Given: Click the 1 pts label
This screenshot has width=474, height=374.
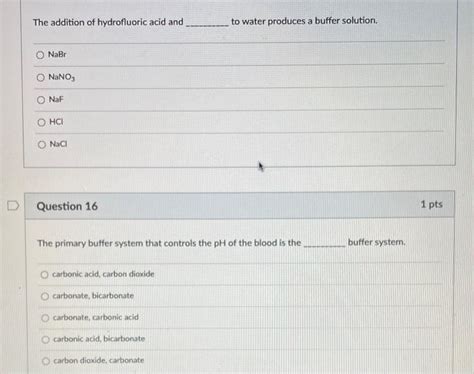Looking at the screenshot, I should pos(431,204).
